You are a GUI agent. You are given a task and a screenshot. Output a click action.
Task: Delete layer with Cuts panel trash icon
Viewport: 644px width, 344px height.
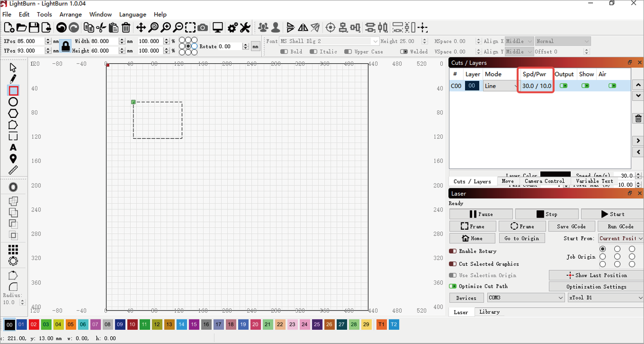point(638,119)
